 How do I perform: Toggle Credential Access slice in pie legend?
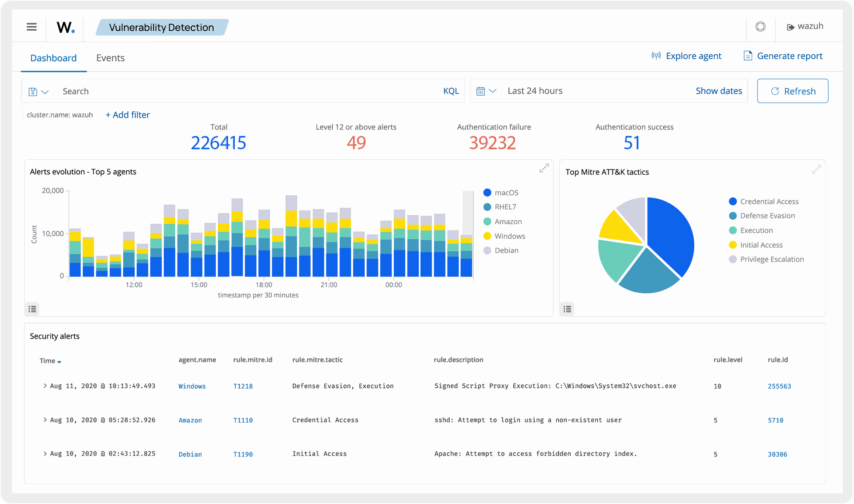(769, 202)
